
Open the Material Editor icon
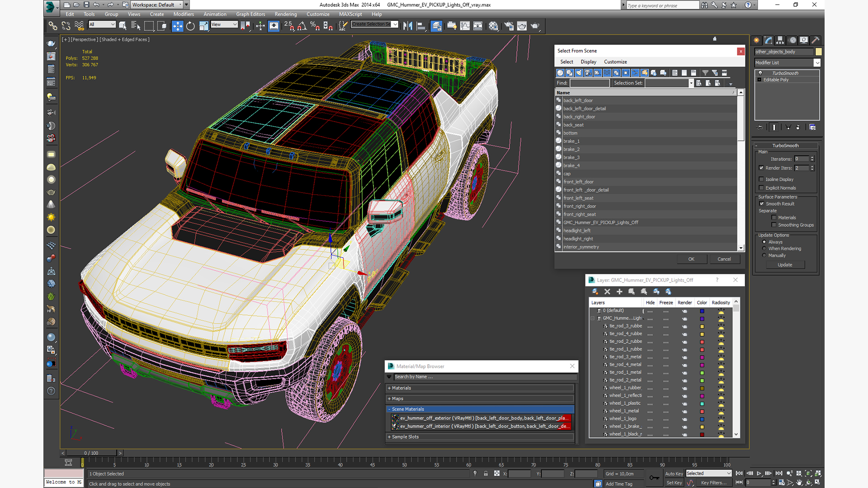[x=493, y=26]
